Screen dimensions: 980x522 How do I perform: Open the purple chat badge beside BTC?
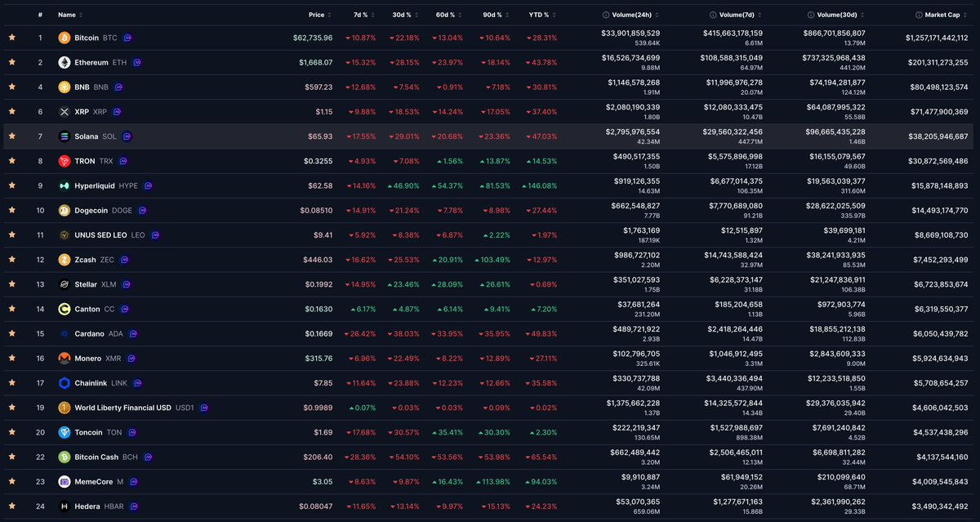tap(128, 38)
